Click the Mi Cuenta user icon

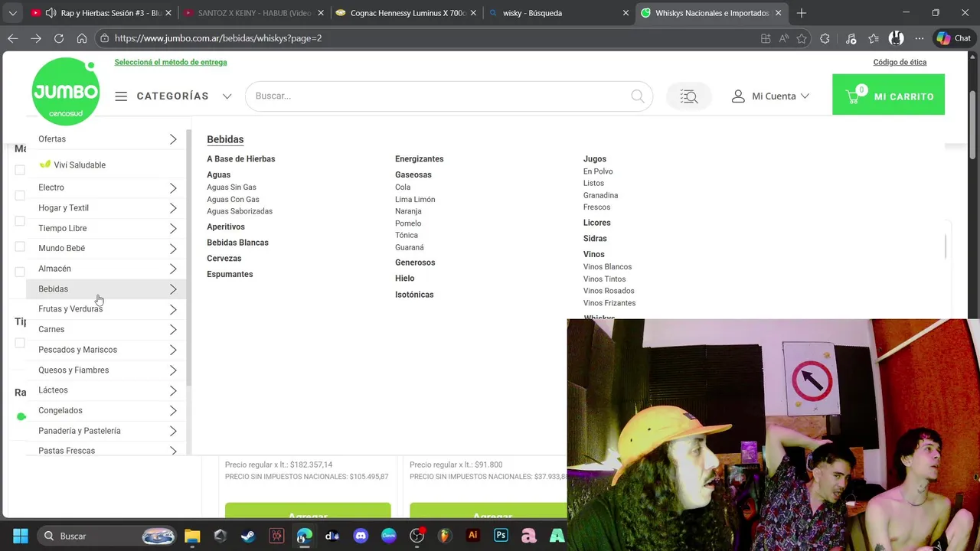(x=738, y=96)
